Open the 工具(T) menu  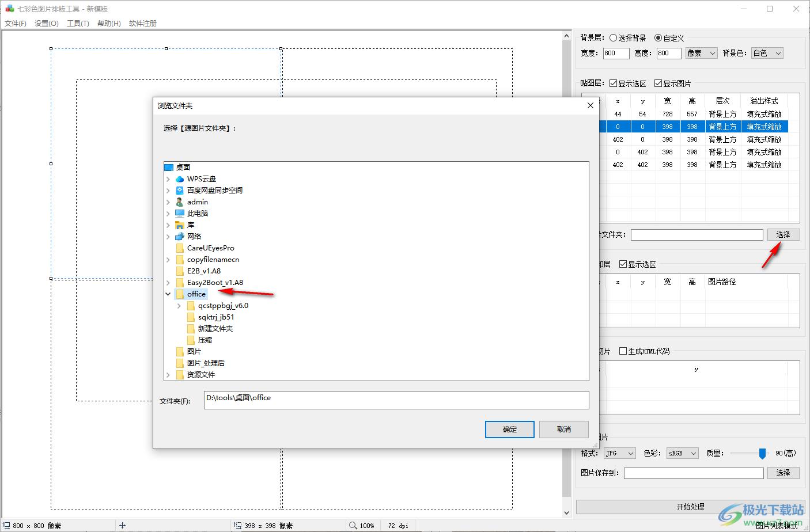(x=78, y=24)
